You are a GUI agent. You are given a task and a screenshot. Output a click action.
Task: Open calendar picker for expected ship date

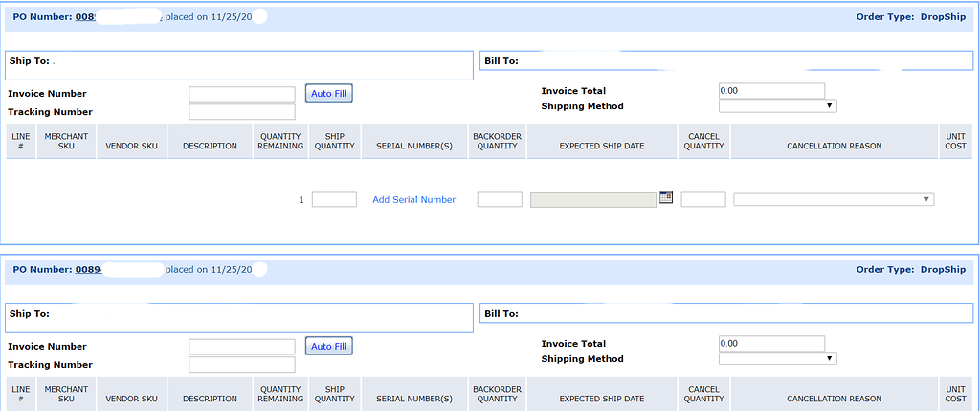[x=666, y=197]
